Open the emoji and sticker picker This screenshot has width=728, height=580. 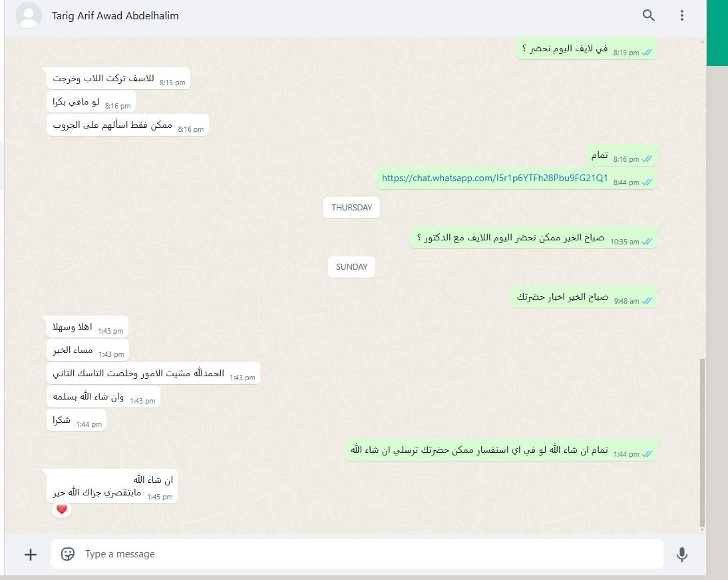[68, 554]
